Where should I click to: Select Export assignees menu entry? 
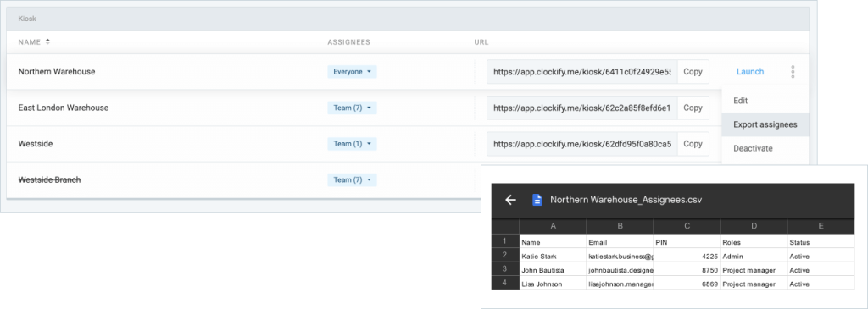[765, 124]
